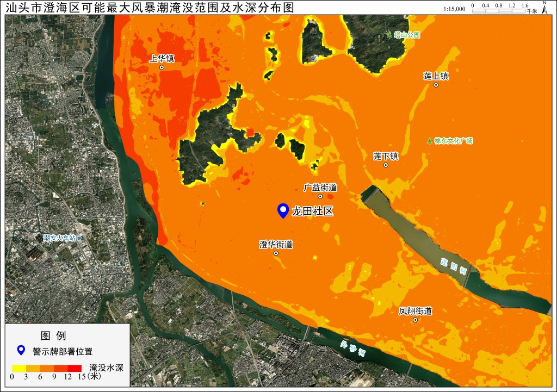Select the 广益街道 point marker
The image size is (557, 392).
click(320, 196)
